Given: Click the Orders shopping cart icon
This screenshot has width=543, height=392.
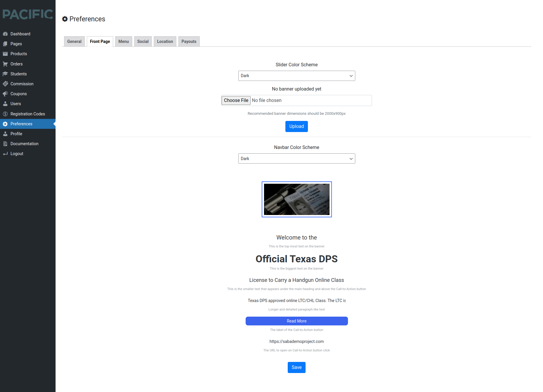Looking at the screenshot, I should (5, 64).
